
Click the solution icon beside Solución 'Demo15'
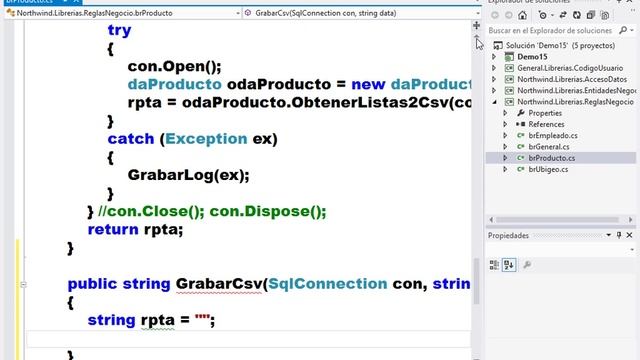click(498, 45)
